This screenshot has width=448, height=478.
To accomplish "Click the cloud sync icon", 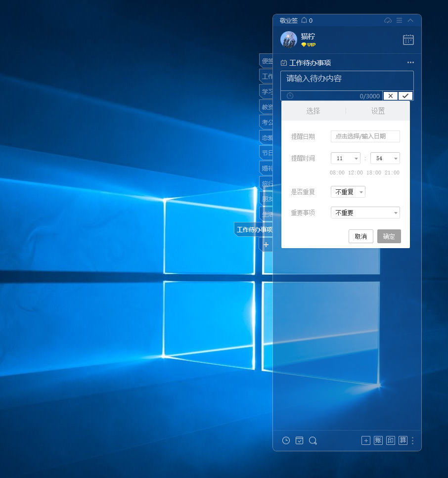I will coord(388,20).
